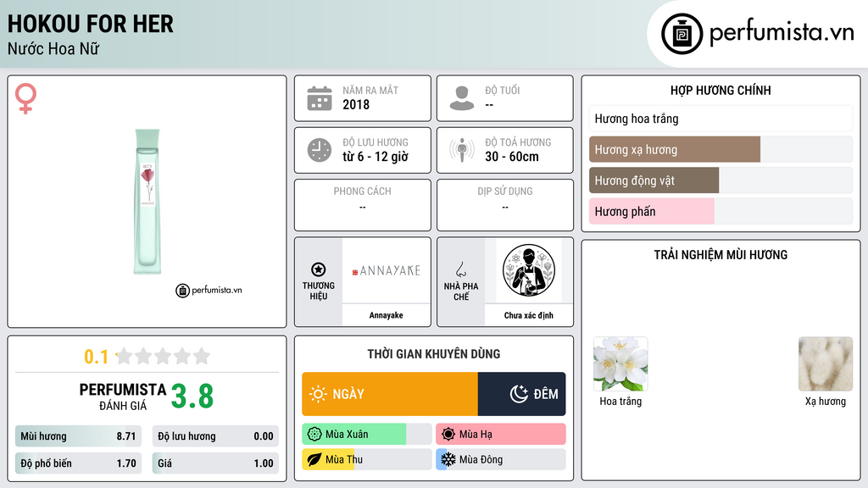Click the person icon beside Độ tuổi

(462, 98)
